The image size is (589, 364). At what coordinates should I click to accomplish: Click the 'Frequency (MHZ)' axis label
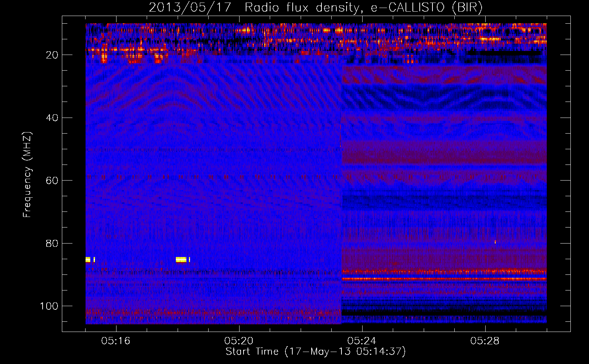point(27,175)
